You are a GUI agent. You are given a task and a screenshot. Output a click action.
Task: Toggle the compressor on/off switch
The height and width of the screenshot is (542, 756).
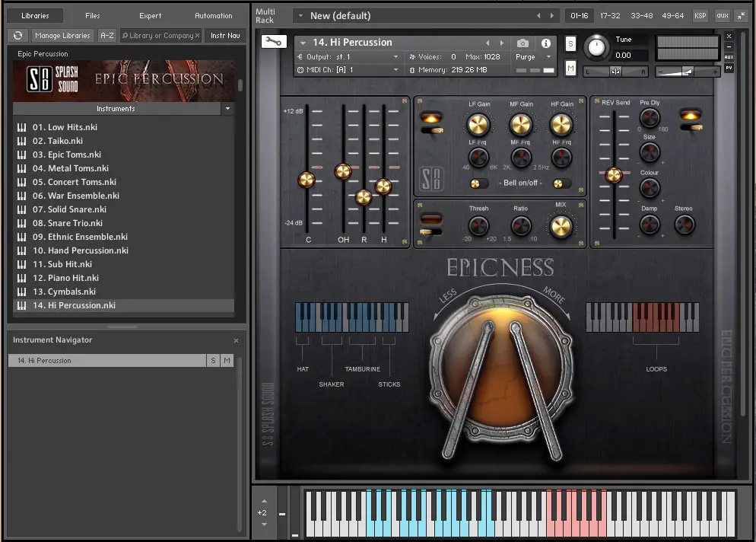click(432, 231)
